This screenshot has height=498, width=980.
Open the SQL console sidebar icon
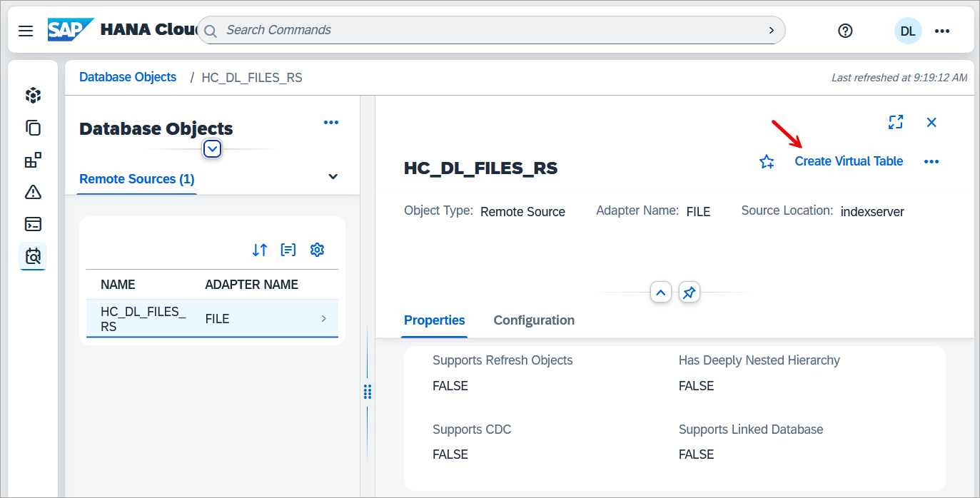coord(33,224)
